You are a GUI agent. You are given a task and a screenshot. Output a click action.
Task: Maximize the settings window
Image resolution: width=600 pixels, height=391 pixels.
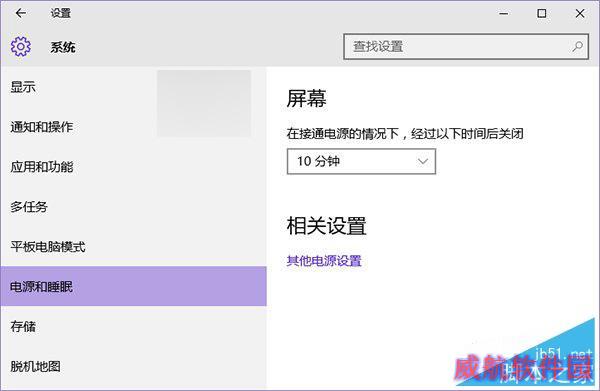pos(541,14)
